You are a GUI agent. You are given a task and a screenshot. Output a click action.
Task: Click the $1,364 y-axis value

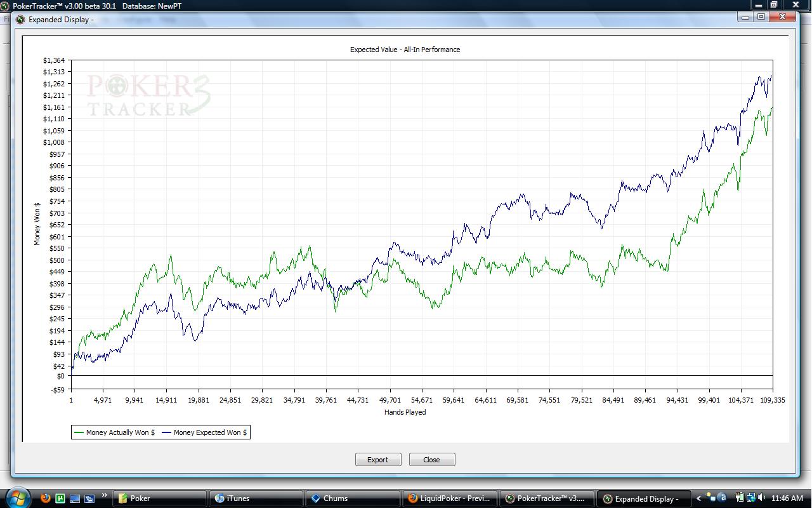[54, 60]
